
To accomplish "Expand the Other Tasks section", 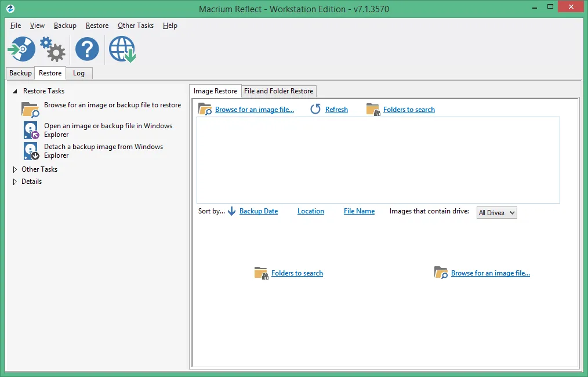I will tap(15, 169).
